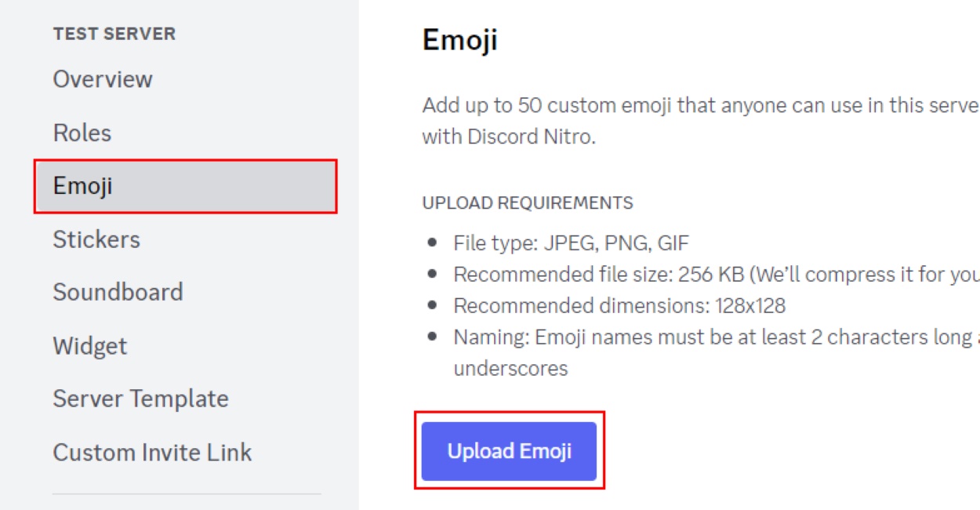Open the Soundboard settings
980x510 pixels.
(x=118, y=293)
